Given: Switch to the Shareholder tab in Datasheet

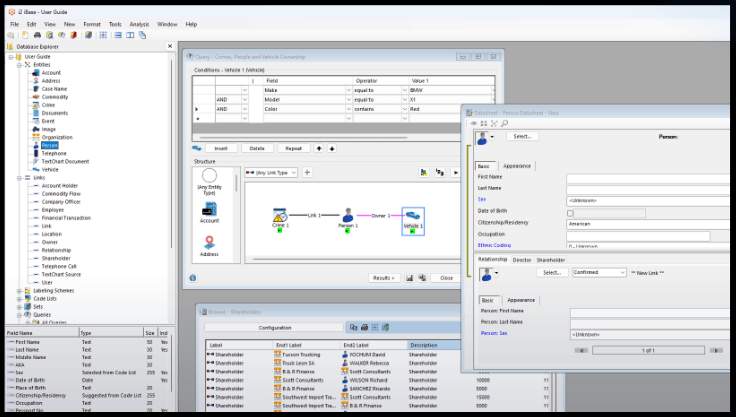Looking at the screenshot, I should [551, 260].
